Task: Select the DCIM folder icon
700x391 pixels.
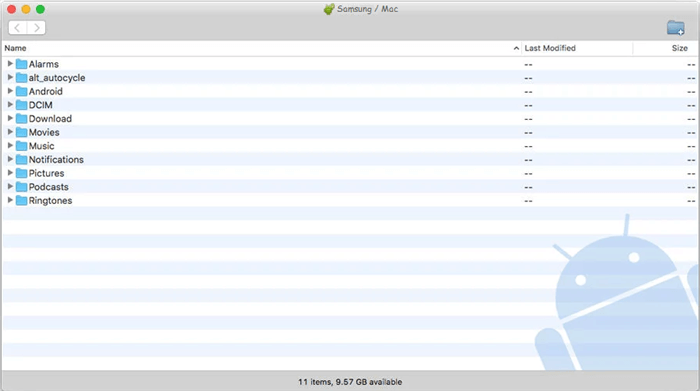Action: pyautogui.click(x=21, y=105)
